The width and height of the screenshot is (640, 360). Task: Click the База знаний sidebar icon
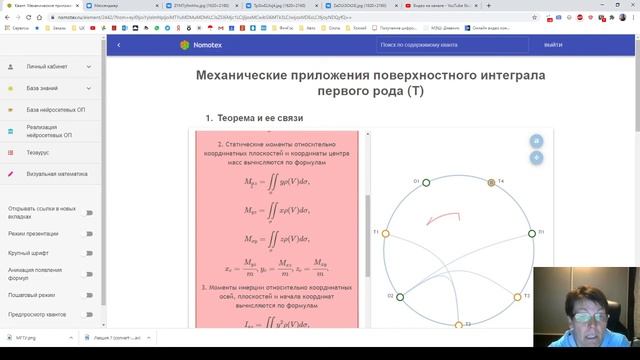11,88
